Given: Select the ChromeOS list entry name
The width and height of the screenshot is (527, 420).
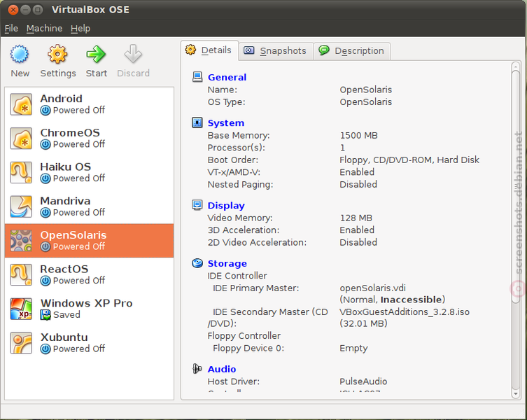Looking at the screenshot, I should click(x=70, y=132).
